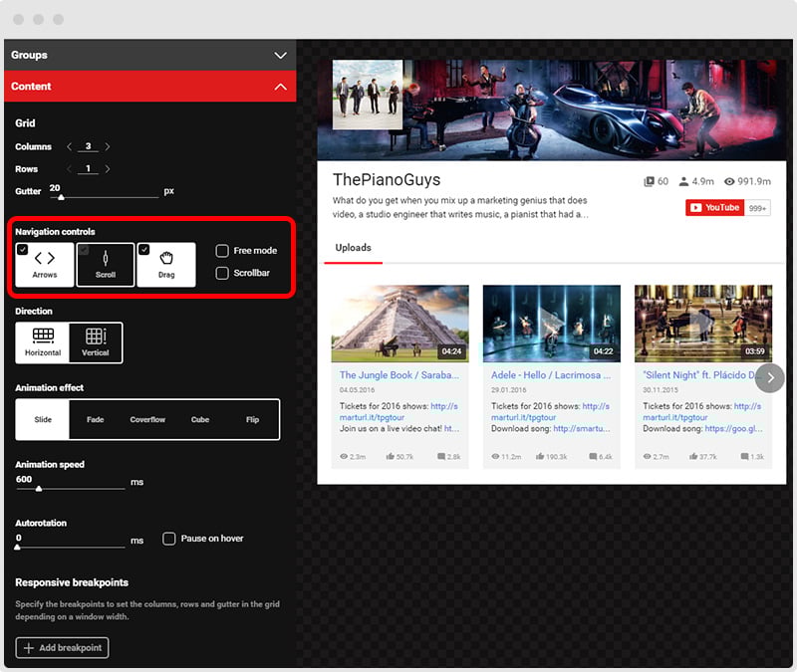This screenshot has height=672, width=797.
Task: Click comments icon on Silent Night card
Action: pyautogui.click(x=744, y=457)
